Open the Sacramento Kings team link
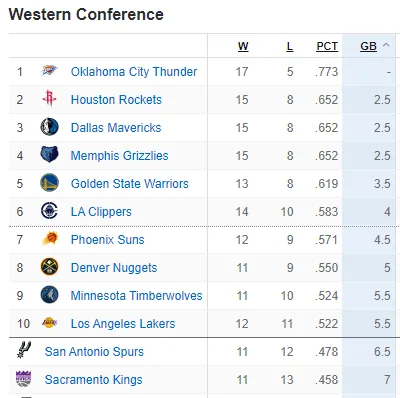This screenshot has width=400, height=398. point(93,380)
